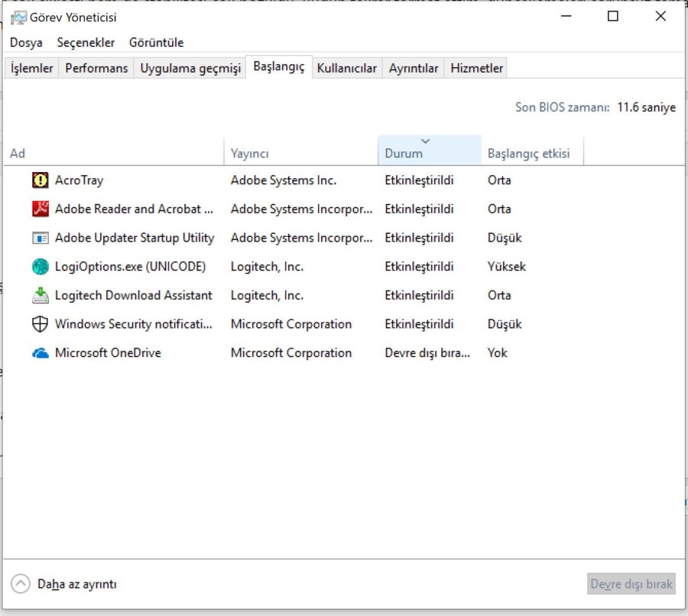Screen dimensions: 688x616
Task: Click the Yok startup impact value
Action: 497,353
